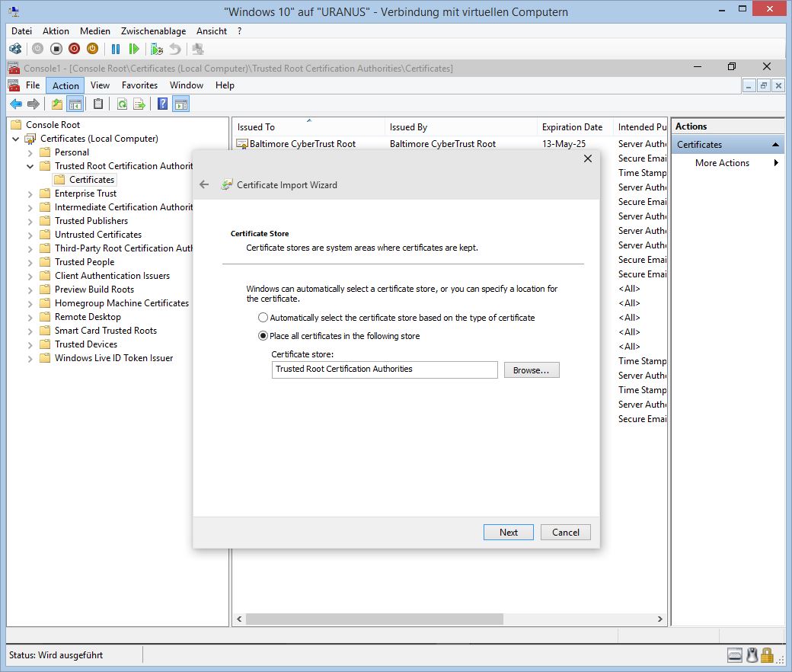Expand the More Actions submenu arrow

[776, 163]
